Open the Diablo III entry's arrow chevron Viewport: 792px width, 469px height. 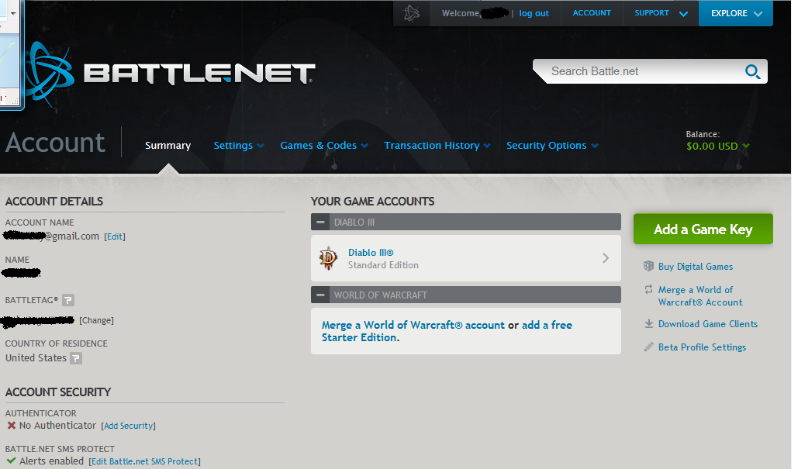606,258
